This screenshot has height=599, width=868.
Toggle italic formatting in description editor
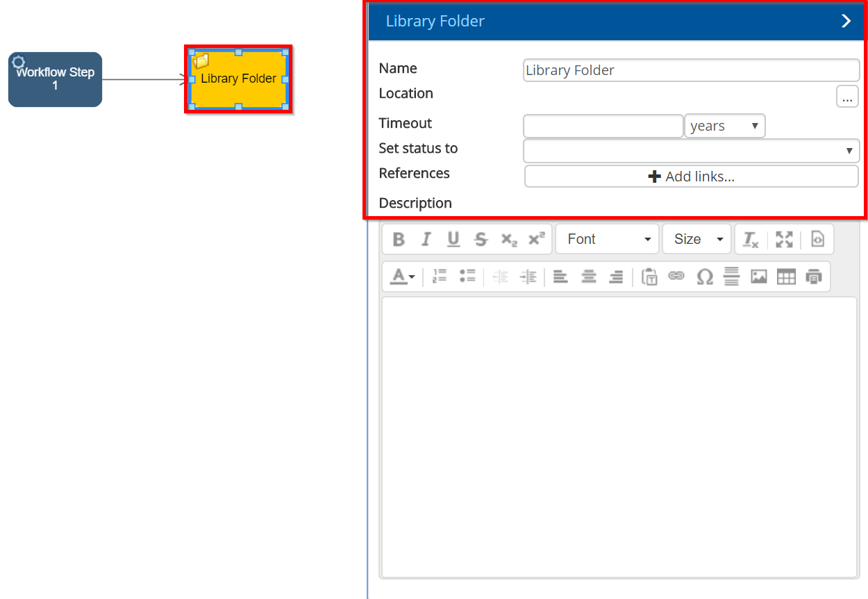(x=426, y=239)
